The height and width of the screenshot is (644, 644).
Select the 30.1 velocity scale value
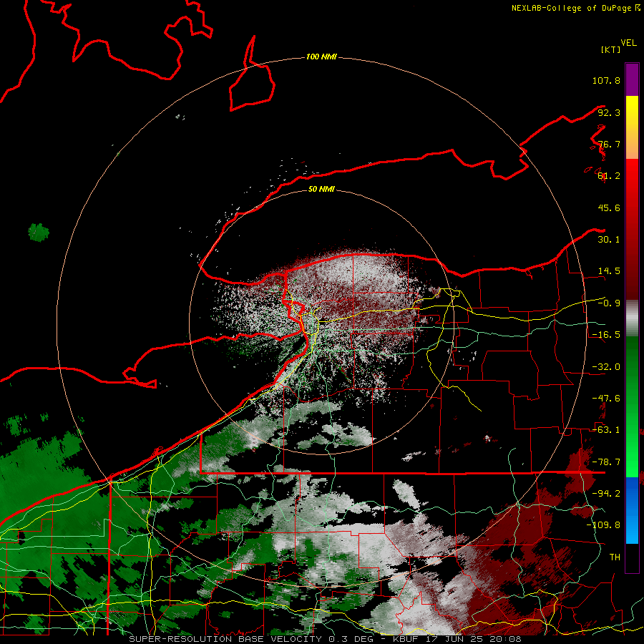coord(609,240)
